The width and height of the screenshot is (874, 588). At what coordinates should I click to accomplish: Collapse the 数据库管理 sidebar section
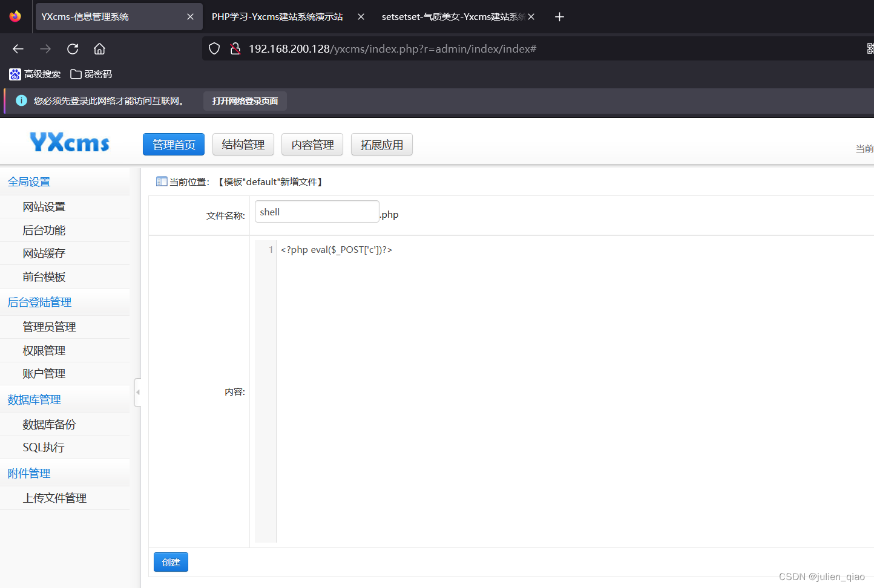click(x=65, y=400)
